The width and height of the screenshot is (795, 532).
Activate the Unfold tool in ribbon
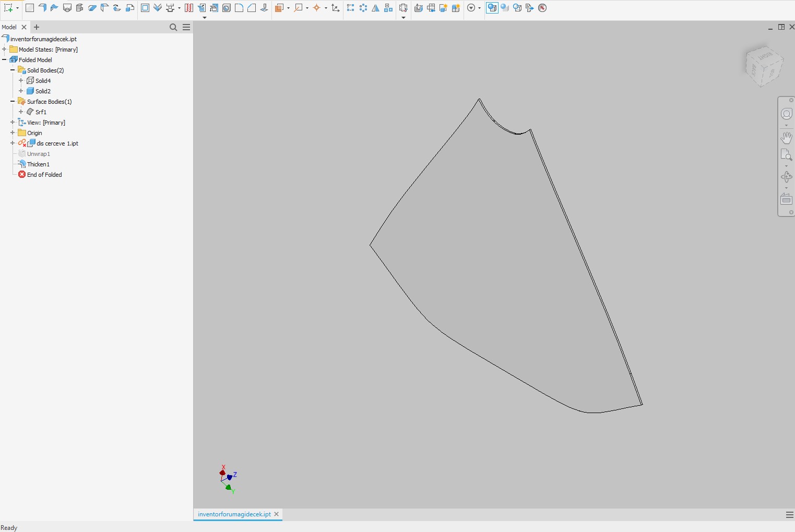[201, 8]
